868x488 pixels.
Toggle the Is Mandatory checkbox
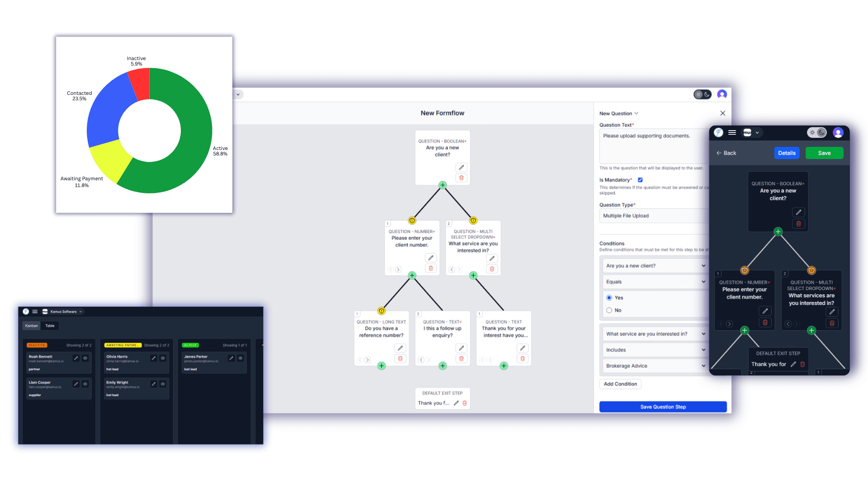(640, 180)
